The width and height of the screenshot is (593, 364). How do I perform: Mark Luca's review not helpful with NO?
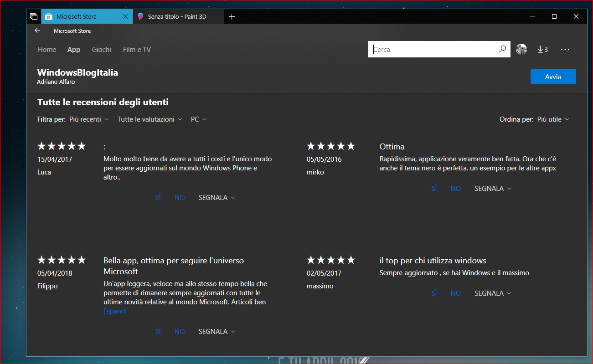pos(180,198)
